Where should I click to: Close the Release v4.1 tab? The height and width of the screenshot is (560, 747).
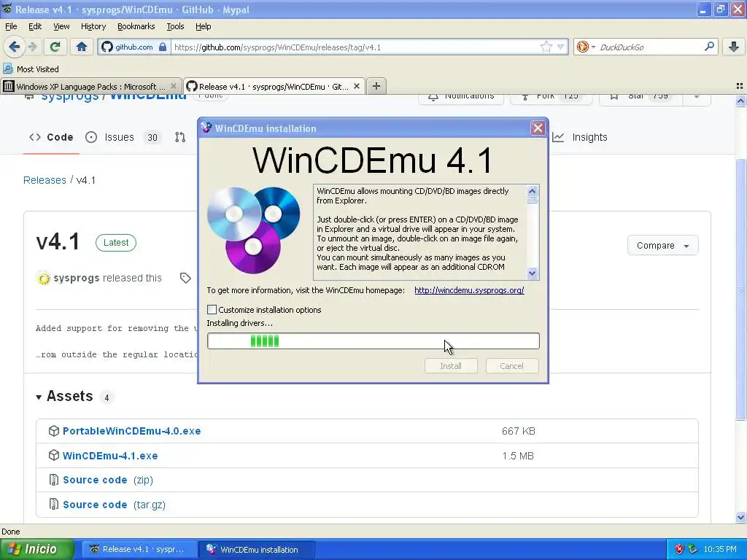click(356, 86)
